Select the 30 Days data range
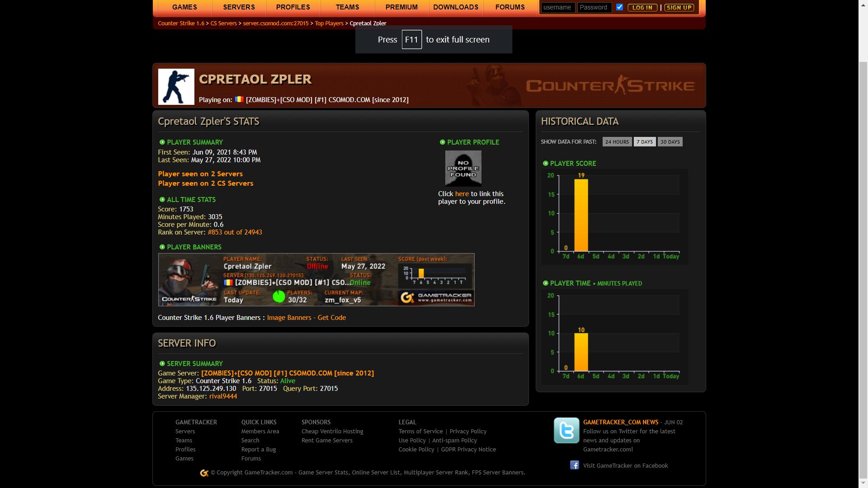 [x=670, y=142]
